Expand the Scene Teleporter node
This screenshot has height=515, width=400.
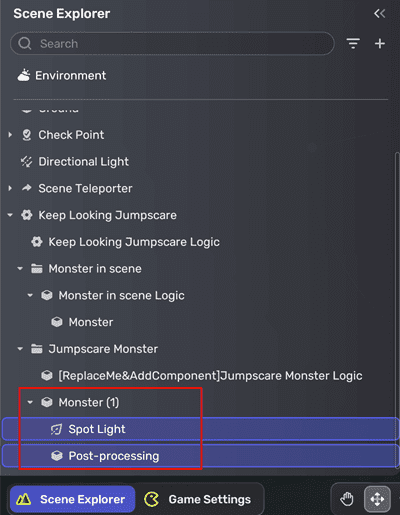point(10,188)
